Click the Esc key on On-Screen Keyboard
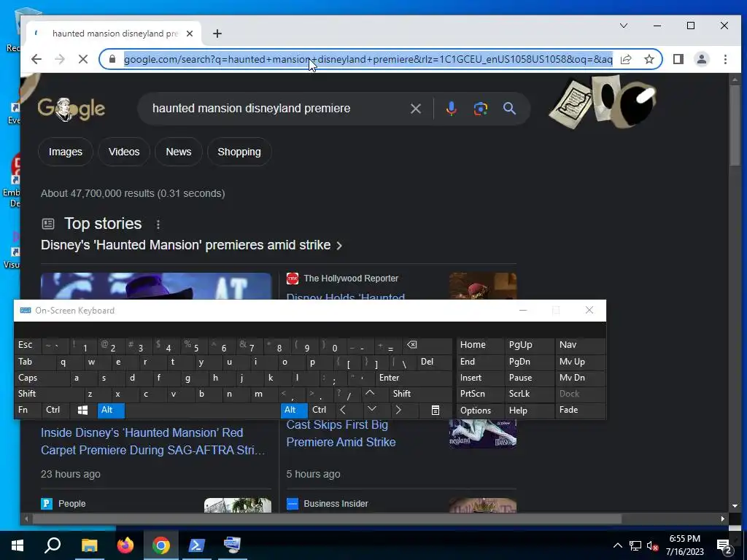Image resolution: width=747 pixels, height=560 pixels. coord(28,345)
